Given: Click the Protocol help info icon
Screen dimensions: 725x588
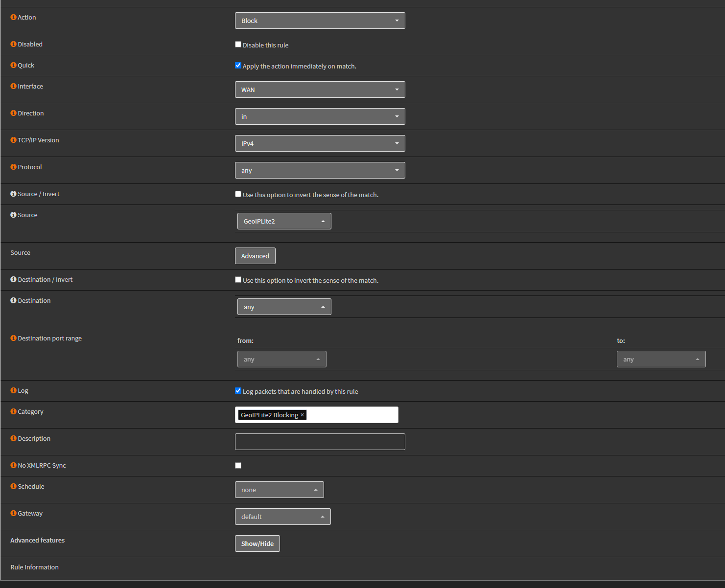Looking at the screenshot, I should point(13,167).
